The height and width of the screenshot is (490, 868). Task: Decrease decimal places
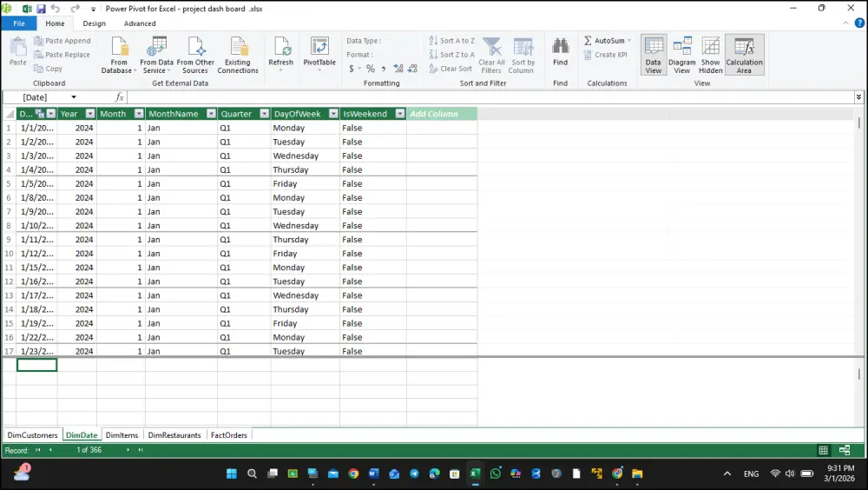[x=412, y=69]
